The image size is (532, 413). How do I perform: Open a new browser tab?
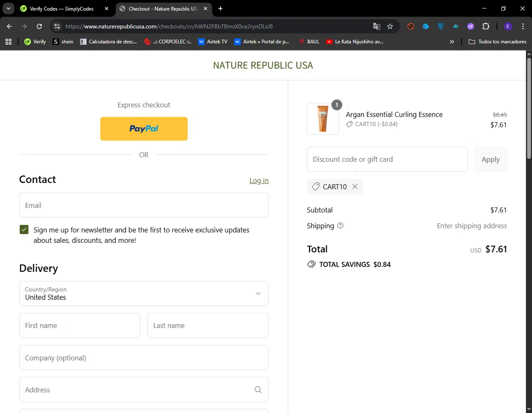pyautogui.click(x=220, y=9)
